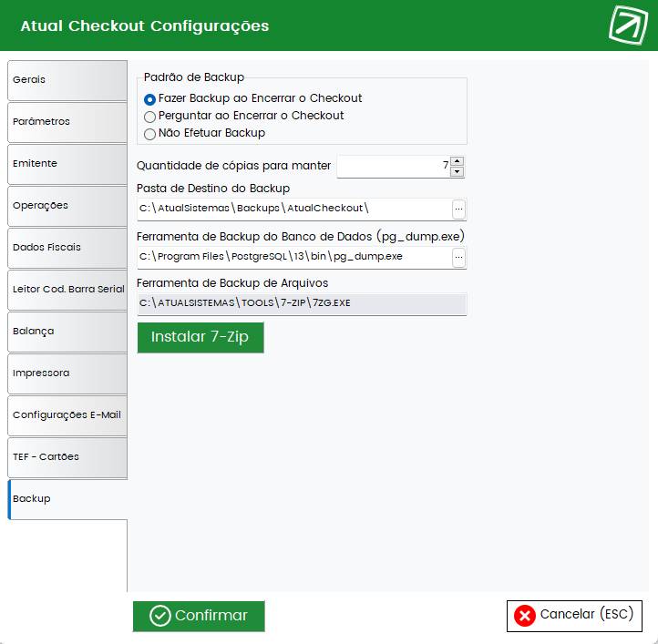The height and width of the screenshot is (644, 658).
Task: Go to the Operações tab
Action: tap(67, 206)
